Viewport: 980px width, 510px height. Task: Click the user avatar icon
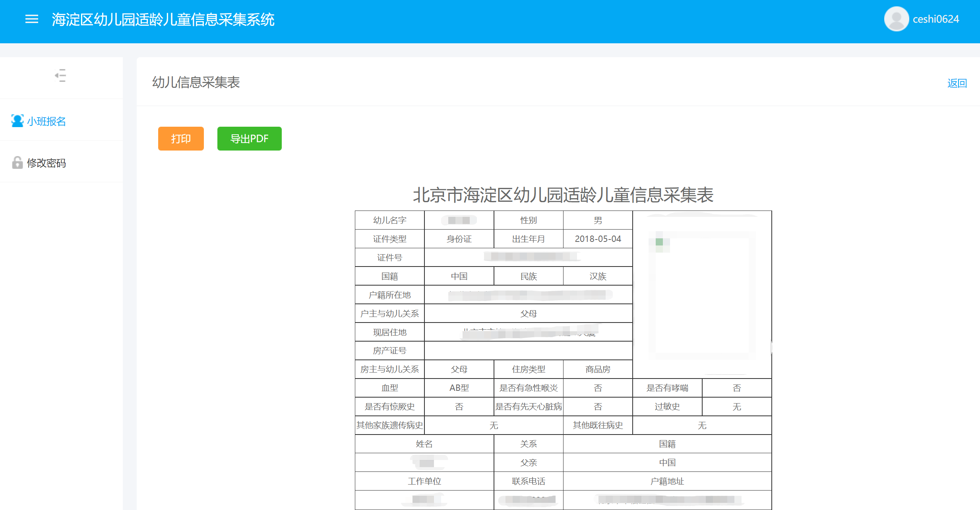(896, 19)
